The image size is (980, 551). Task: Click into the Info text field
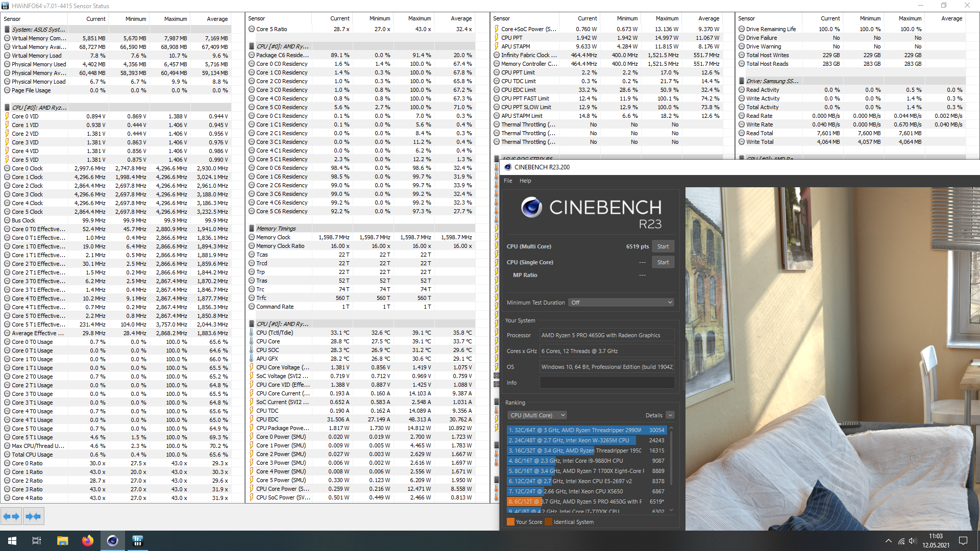click(x=607, y=383)
